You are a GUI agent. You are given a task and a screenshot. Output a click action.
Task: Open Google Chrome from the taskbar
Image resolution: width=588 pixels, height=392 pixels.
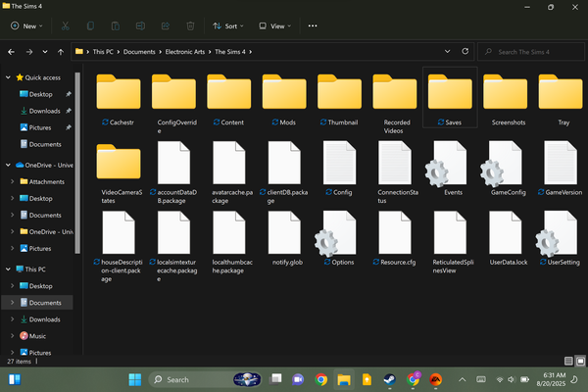(321, 379)
